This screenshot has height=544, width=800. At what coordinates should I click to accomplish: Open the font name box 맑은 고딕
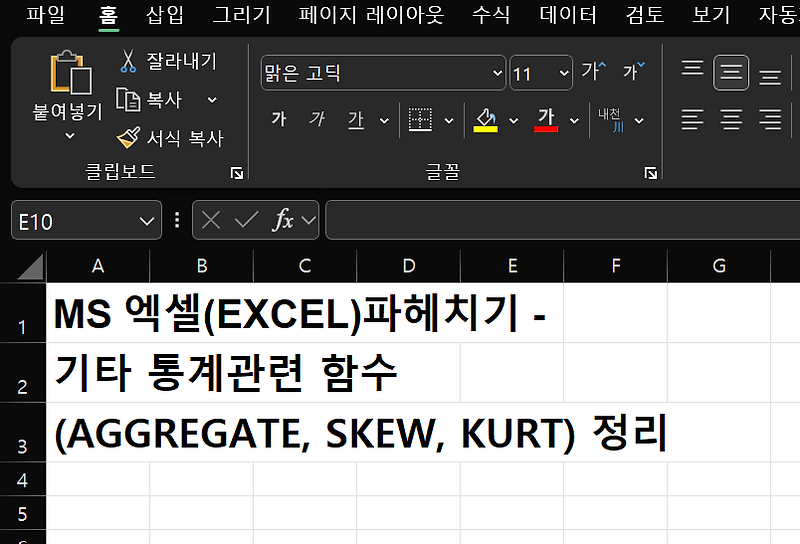pyautogui.click(x=383, y=73)
